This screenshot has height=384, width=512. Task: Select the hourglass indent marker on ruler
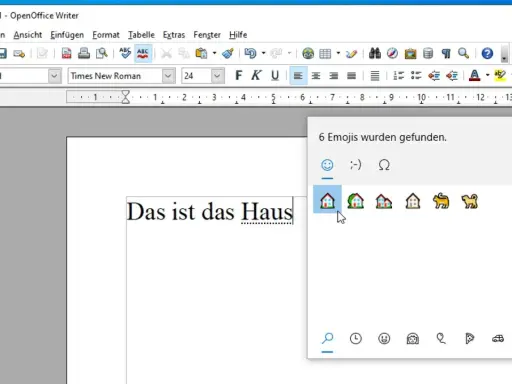[x=125, y=97]
